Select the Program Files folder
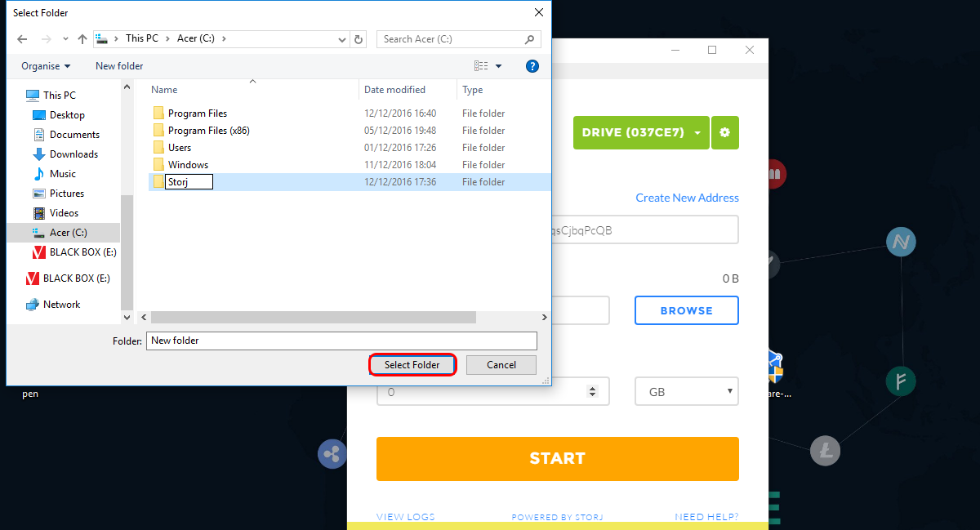The image size is (980, 530). [x=198, y=114]
